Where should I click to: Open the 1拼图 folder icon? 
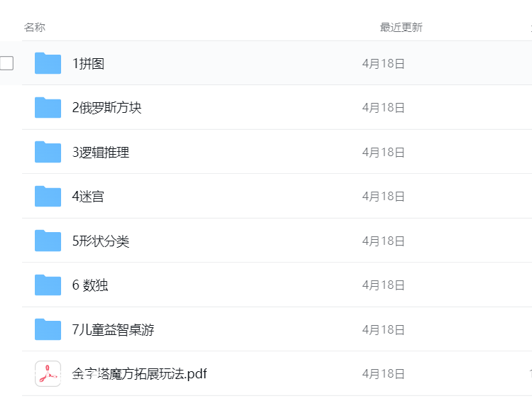click(48, 63)
